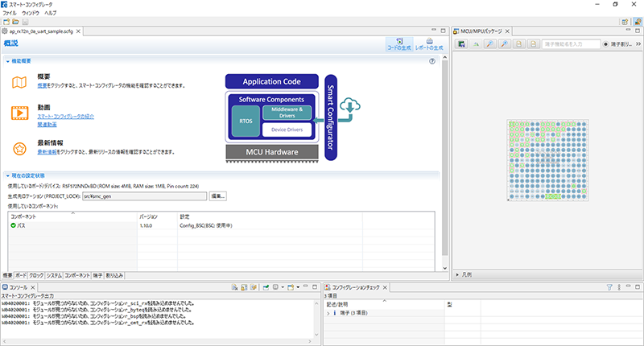Select the バス component row
This screenshot has height=346, width=644.
pos(221,225)
